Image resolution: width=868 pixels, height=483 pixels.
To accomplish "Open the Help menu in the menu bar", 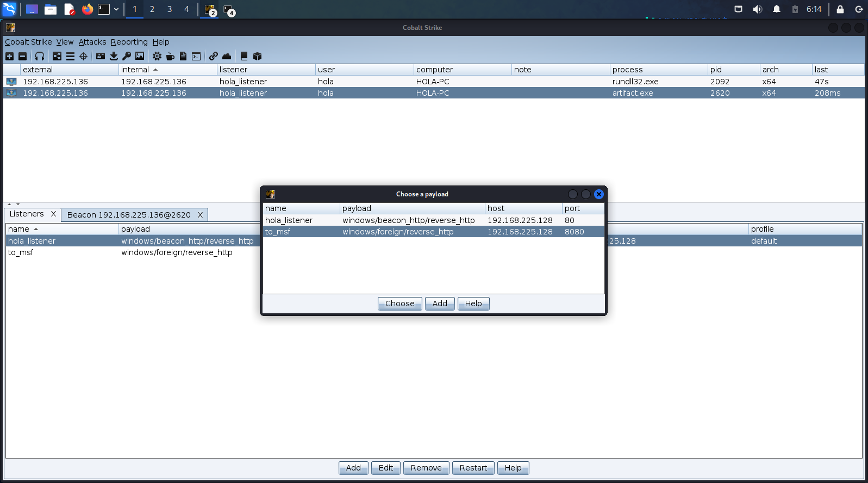I will pyautogui.click(x=161, y=42).
